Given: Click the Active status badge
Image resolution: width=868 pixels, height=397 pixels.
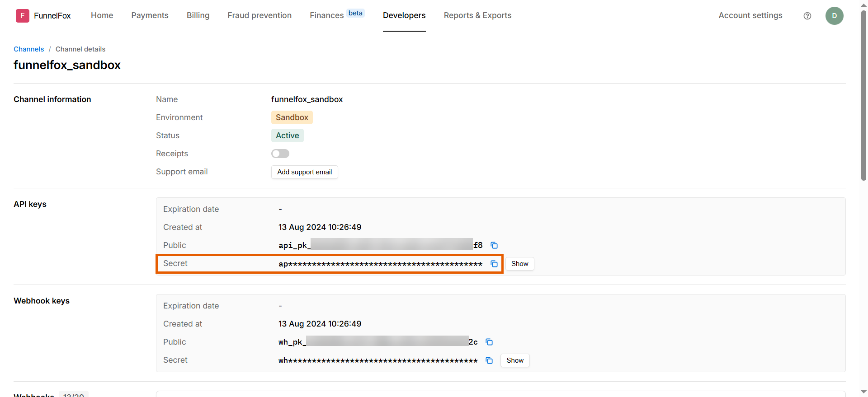Looking at the screenshot, I should [288, 135].
